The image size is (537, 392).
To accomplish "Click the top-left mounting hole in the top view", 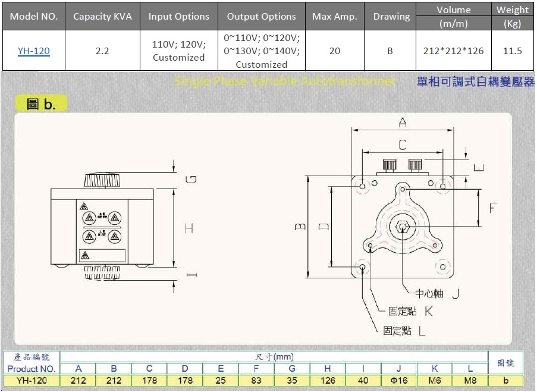I will [362, 187].
